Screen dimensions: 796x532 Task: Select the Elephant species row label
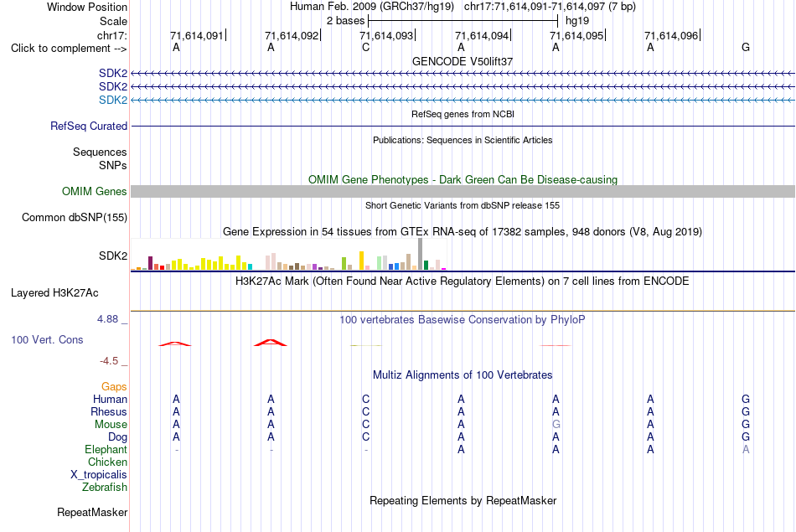[106, 449]
